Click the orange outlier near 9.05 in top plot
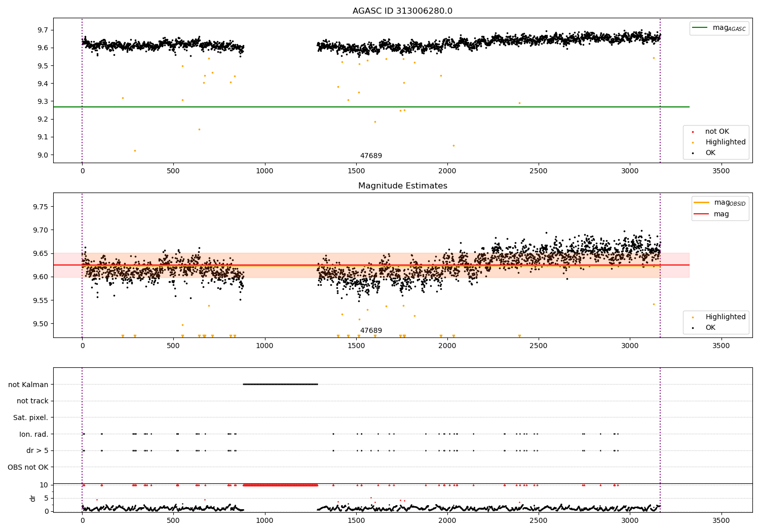Screen dimensions: 760x532 (x=453, y=145)
